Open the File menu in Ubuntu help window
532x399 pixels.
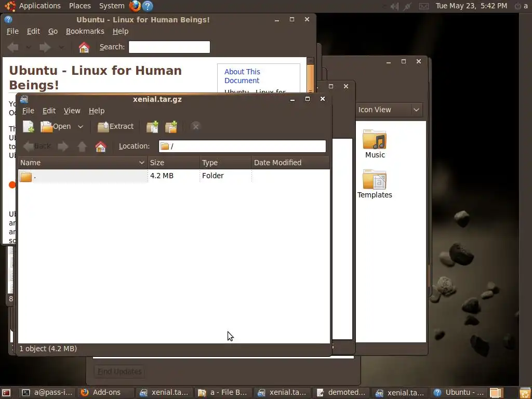click(x=12, y=31)
